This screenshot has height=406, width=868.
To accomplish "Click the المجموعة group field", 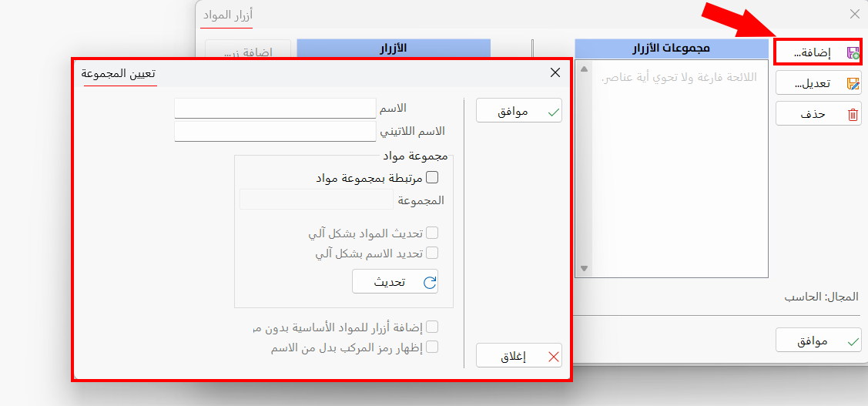I will [x=316, y=200].
